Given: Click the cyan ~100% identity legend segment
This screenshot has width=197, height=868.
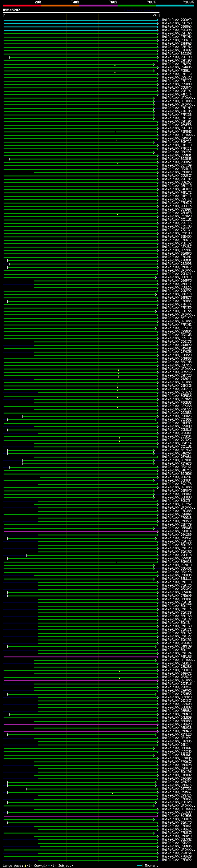Looking at the screenshot, I should [x=175, y=6].
